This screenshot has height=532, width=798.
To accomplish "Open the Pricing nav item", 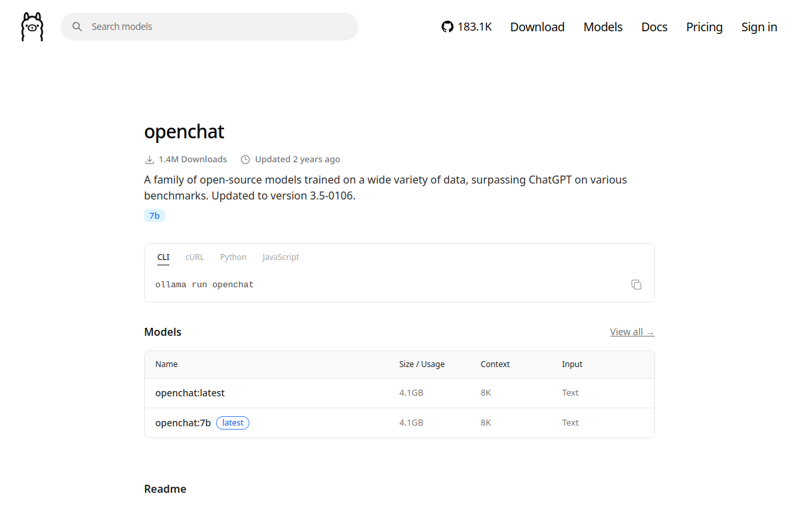I will 704,27.
